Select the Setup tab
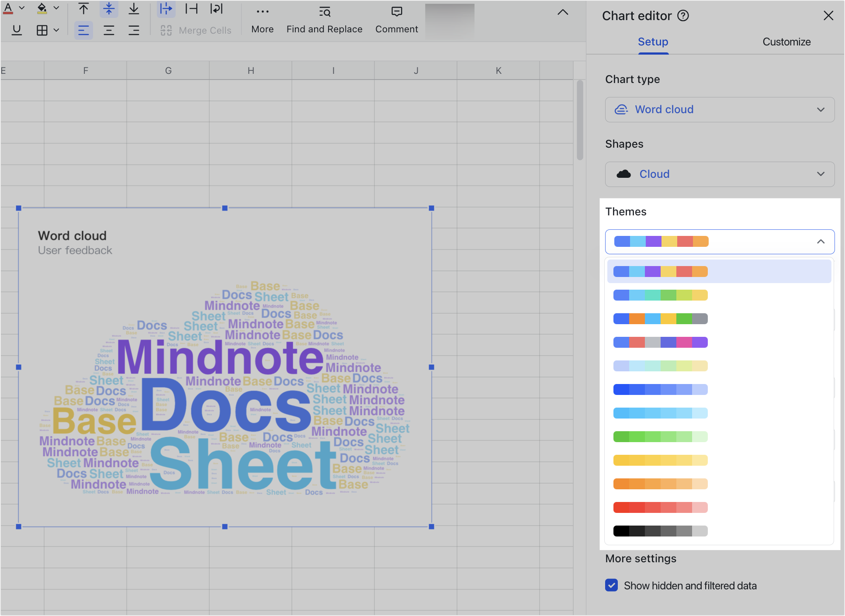This screenshot has width=845, height=616. 652,42
